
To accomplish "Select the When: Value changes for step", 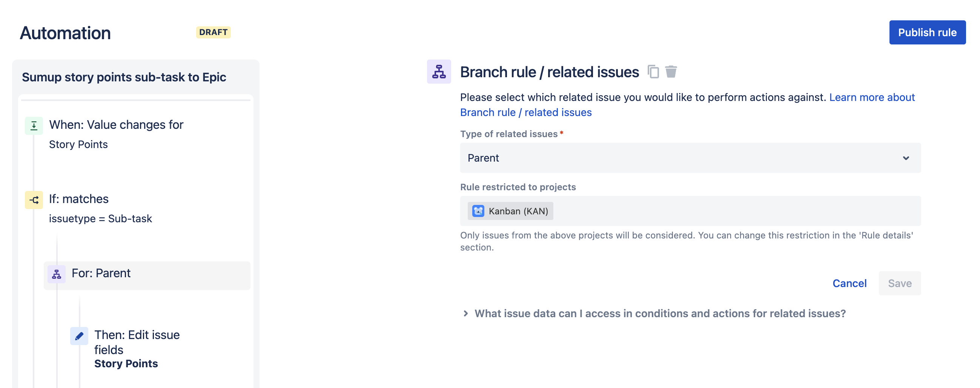I will 116,125.
